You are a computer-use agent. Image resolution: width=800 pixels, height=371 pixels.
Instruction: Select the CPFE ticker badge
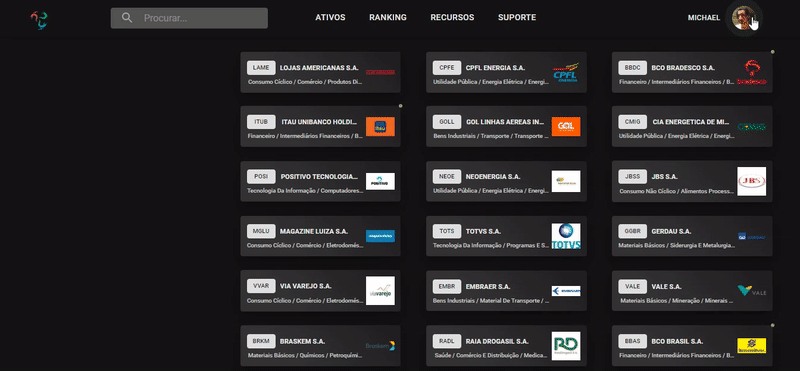447,68
